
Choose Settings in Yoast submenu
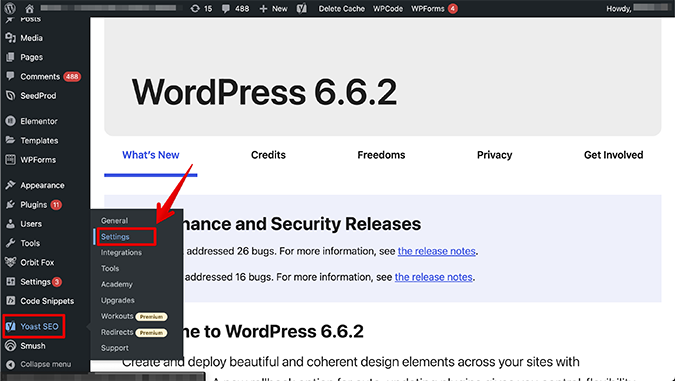[x=115, y=237]
